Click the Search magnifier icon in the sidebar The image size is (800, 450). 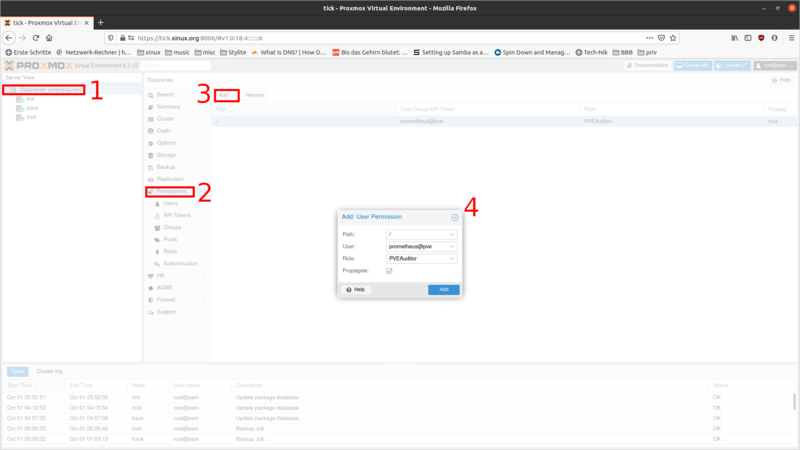[150, 94]
